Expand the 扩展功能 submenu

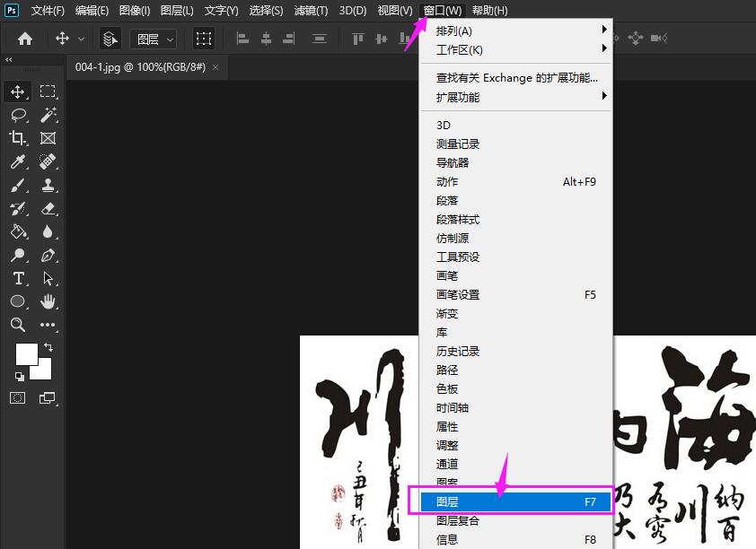516,97
